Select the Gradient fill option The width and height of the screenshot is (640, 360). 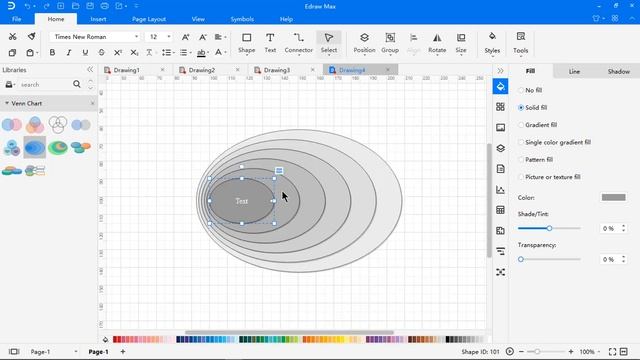point(537,125)
